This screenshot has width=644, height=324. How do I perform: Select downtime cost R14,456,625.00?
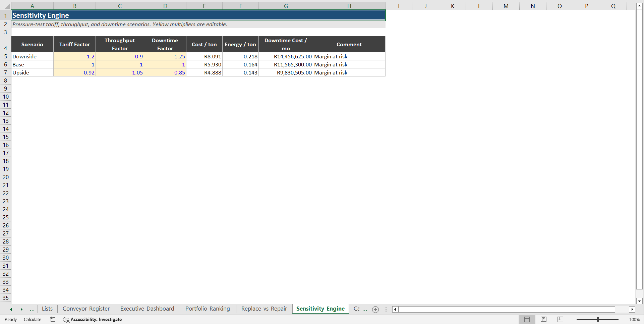pyautogui.click(x=286, y=56)
